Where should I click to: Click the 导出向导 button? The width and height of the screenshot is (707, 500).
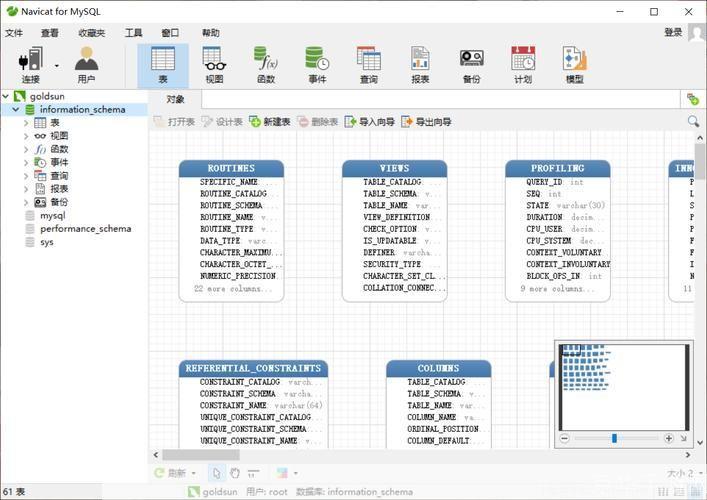tap(426, 122)
